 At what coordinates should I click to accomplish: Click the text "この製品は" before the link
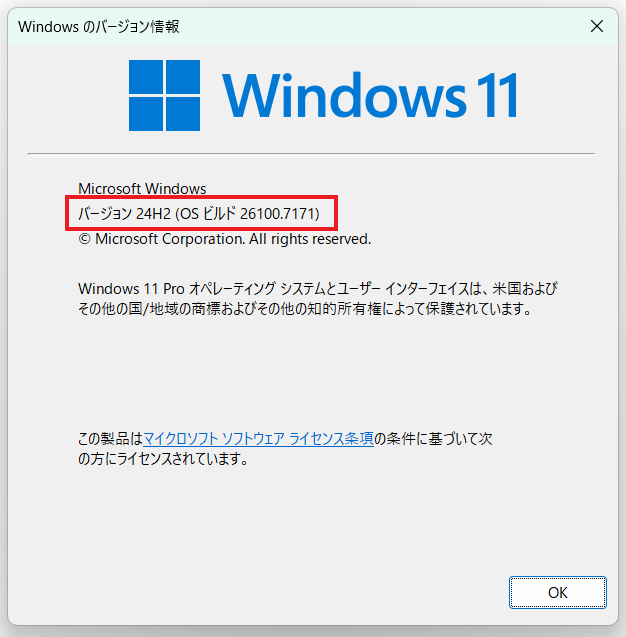coord(110,438)
